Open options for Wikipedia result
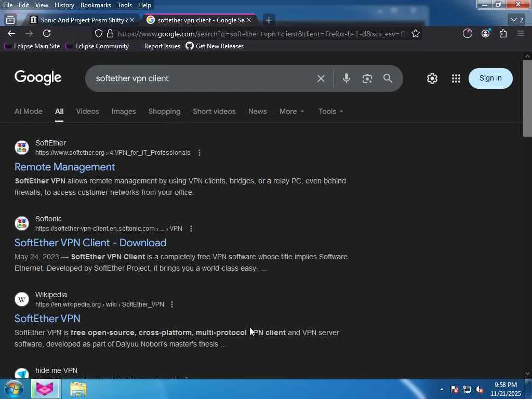 (172, 304)
